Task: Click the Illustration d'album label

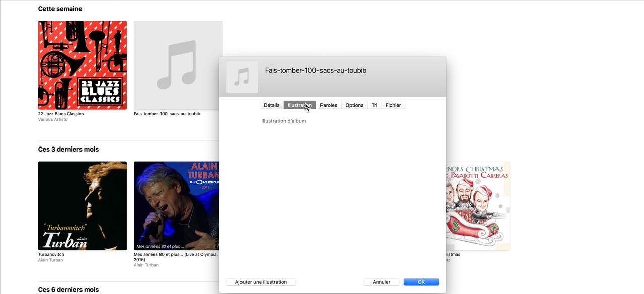Action: (284, 121)
